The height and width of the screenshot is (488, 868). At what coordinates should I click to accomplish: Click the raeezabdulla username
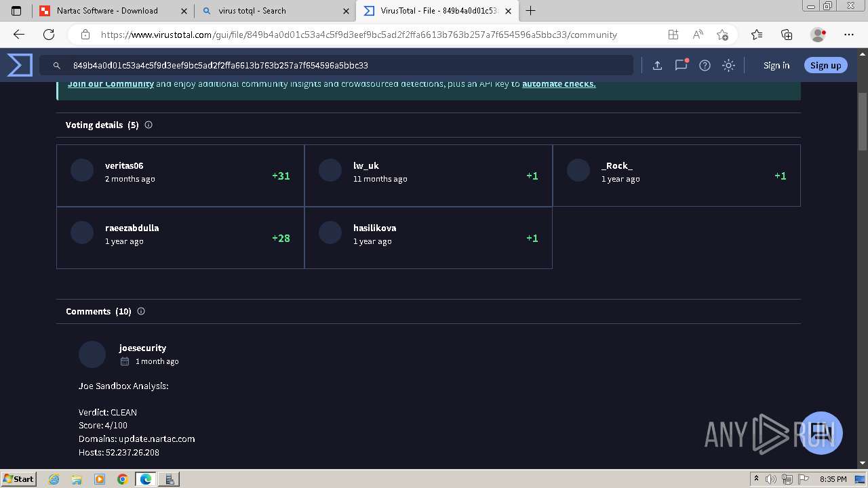click(x=132, y=228)
